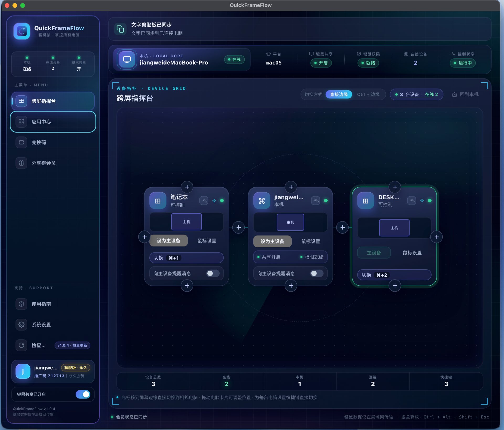Open the 分享得会员 menu item
The width and height of the screenshot is (504, 430).
(53, 163)
